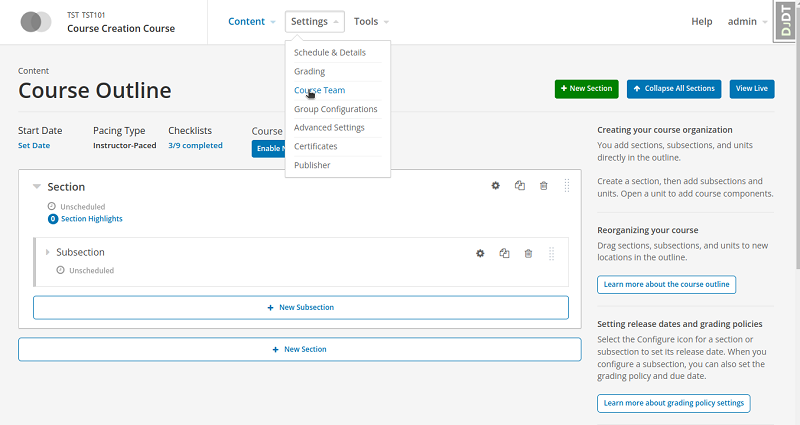Collapse the Section triangle
The height and width of the screenshot is (425, 800).
(x=37, y=187)
